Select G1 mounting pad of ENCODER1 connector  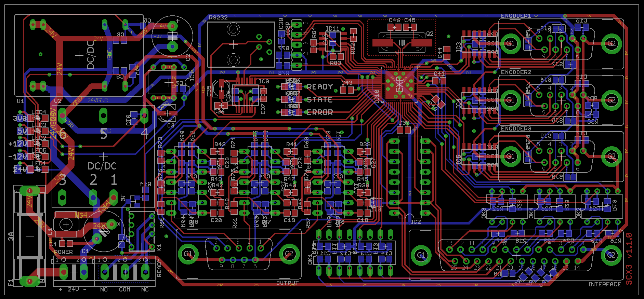(511, 43)
